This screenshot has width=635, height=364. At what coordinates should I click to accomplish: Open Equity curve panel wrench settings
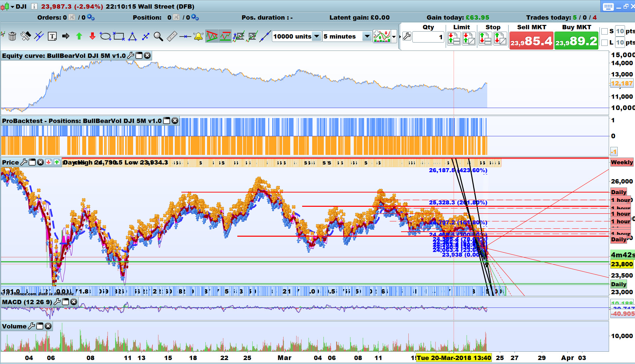point(131,56)
